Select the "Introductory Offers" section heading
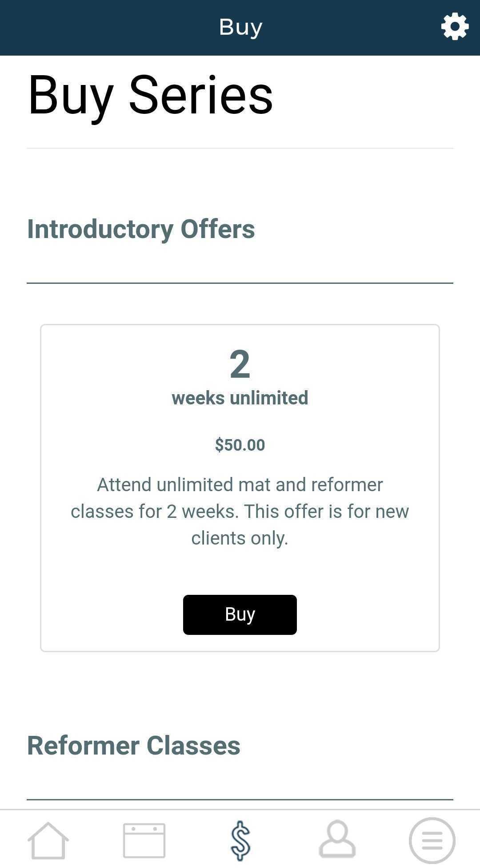Screen dimensions: 480x868 (x=141, y=229)
